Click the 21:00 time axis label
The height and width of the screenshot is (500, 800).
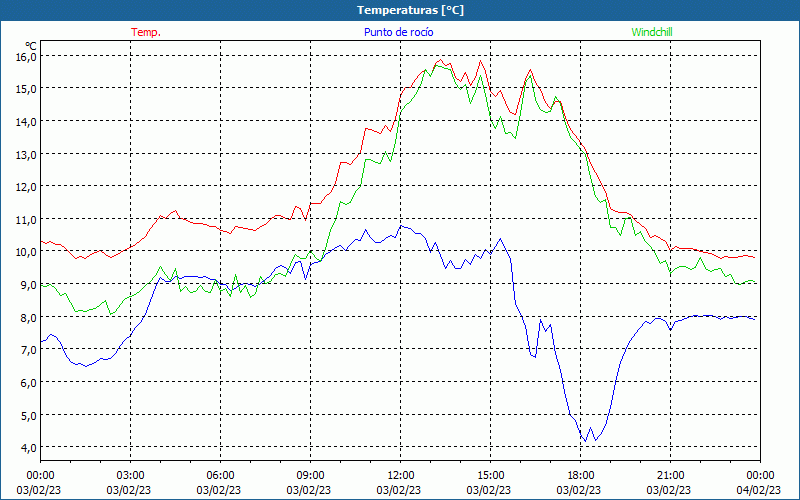pos(669,476)
